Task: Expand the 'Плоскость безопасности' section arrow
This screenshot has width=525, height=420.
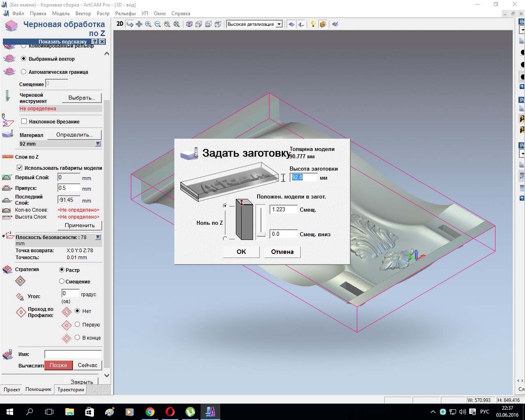Action: [98, 237]
